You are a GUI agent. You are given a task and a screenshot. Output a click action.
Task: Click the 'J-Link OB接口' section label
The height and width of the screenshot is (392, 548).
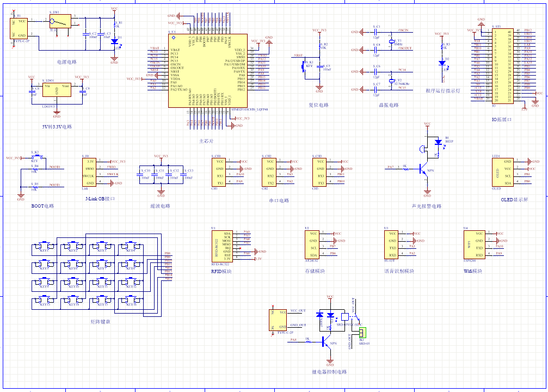coord(100,199)
